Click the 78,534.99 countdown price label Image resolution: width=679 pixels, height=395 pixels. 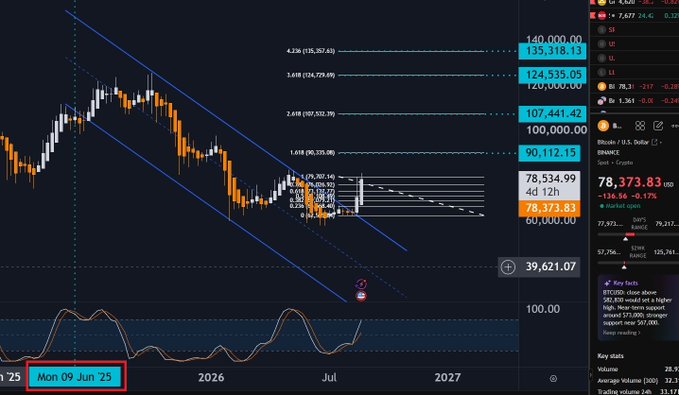pos(550,185)
